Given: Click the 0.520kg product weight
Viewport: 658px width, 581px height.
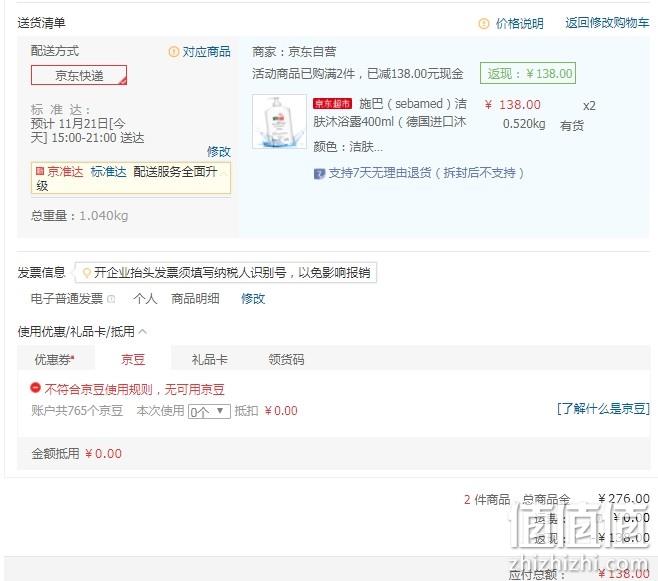Looking at the screenshot, I should pos(524,124).
